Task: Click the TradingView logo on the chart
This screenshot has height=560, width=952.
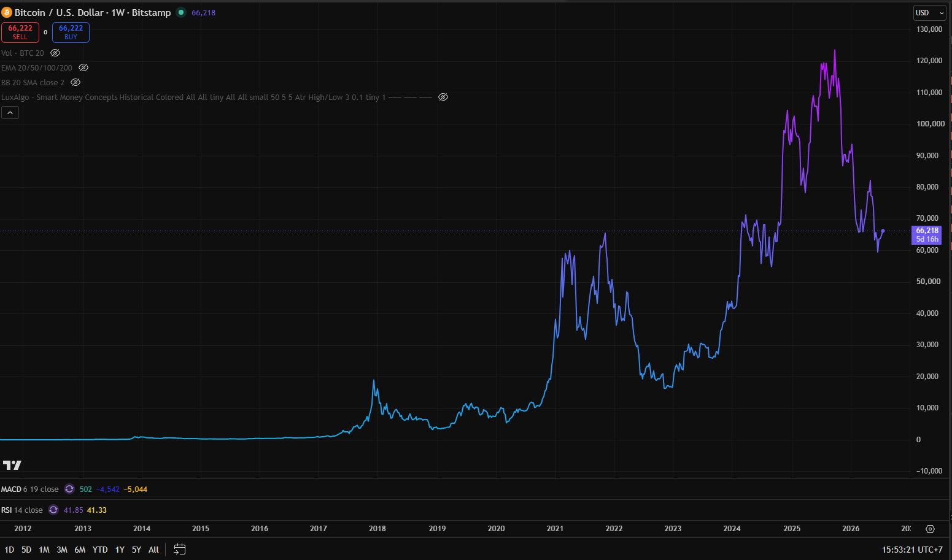Action: coord(12,465)
